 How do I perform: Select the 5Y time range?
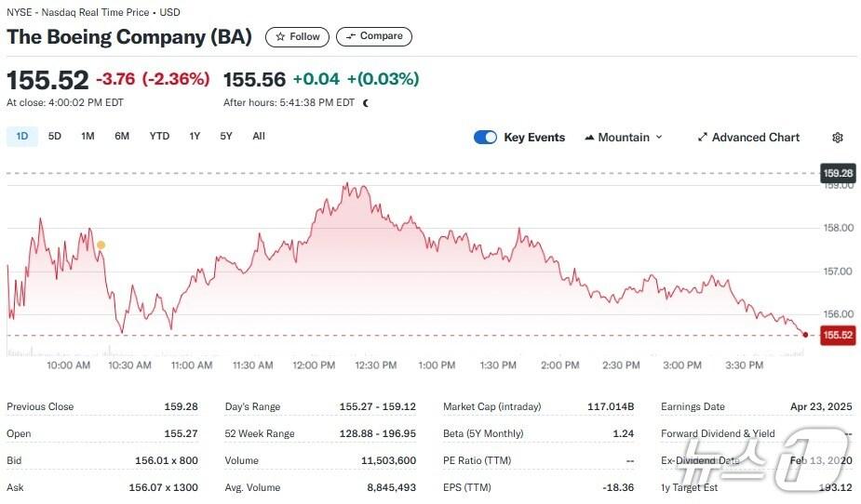226,137
